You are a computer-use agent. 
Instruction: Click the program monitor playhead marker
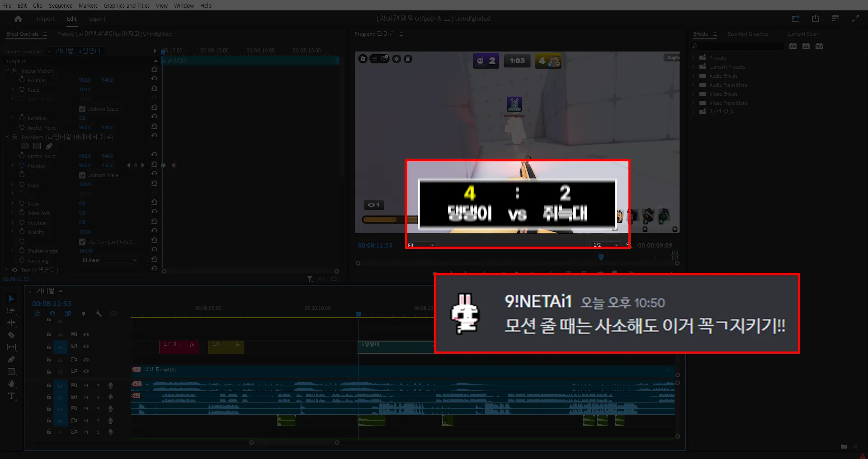pos(601,257)
